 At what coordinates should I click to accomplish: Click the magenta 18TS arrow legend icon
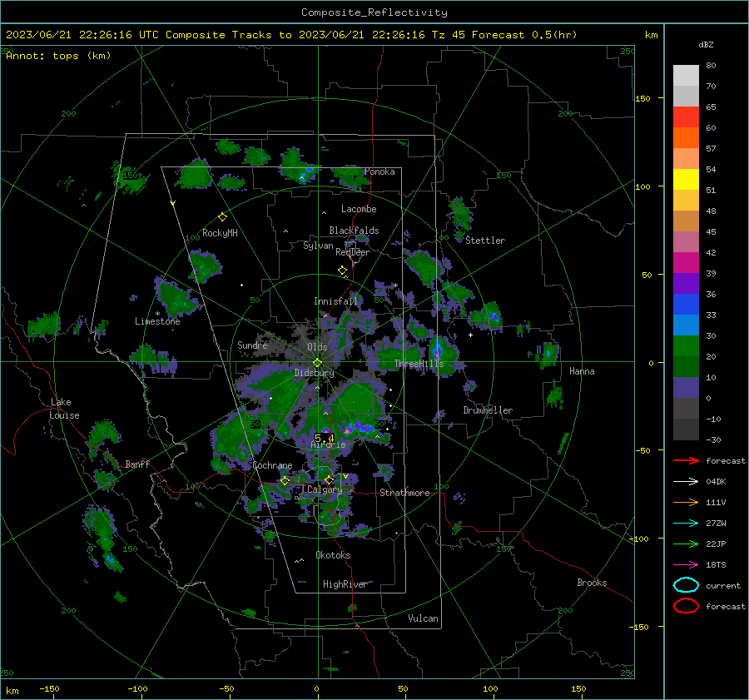point(686,565)
